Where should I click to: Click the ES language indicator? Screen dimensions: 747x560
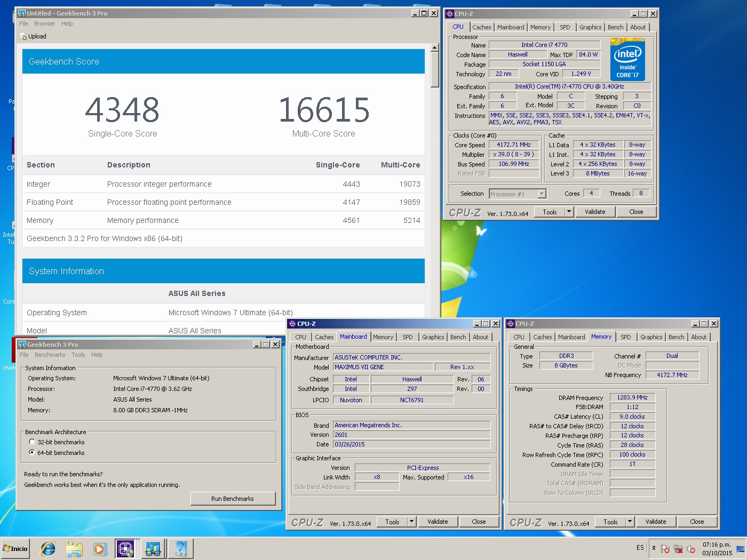pyautogui.click(x=640, y=548)
